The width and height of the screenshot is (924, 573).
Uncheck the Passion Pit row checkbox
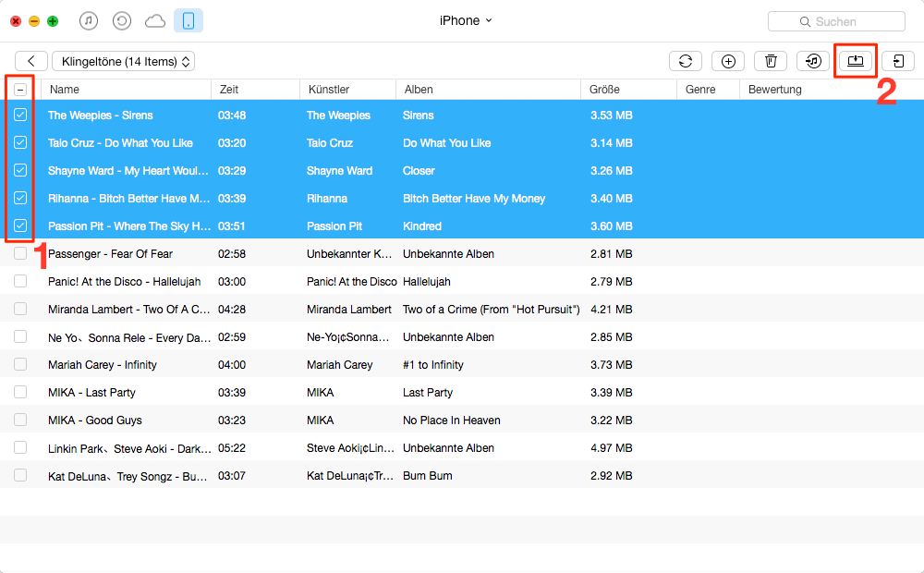(x=20, y=226)
